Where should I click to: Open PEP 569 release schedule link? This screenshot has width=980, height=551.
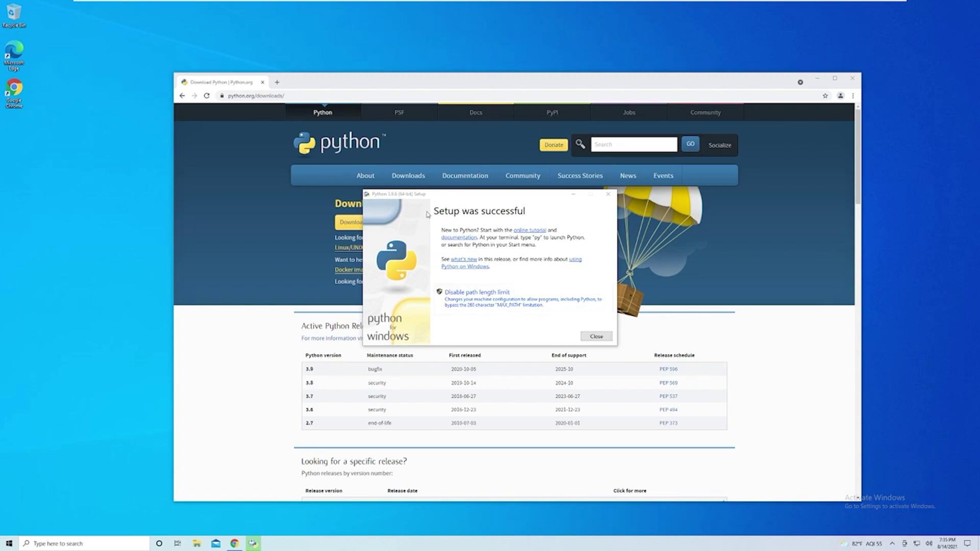tap(668, 383)
